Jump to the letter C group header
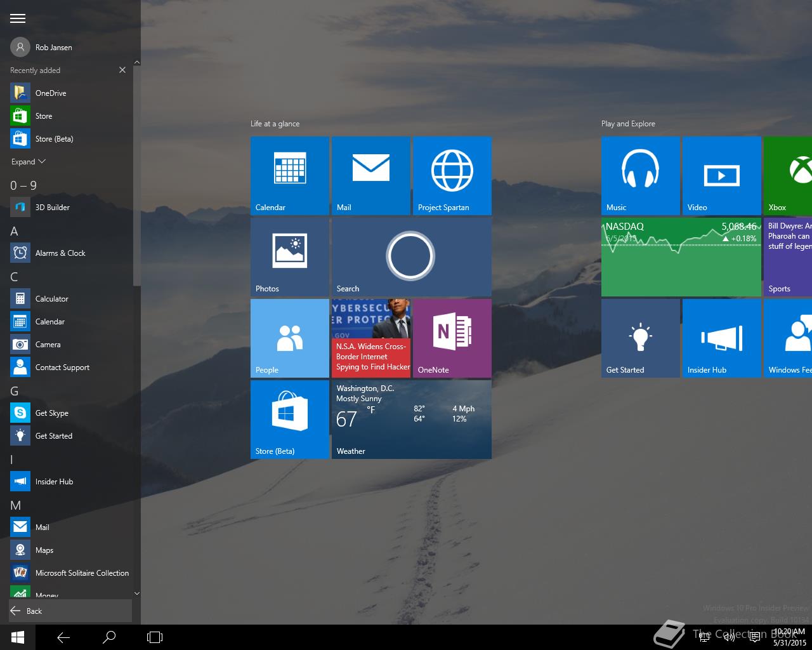 pyautogui.click(x=14, y=277)
